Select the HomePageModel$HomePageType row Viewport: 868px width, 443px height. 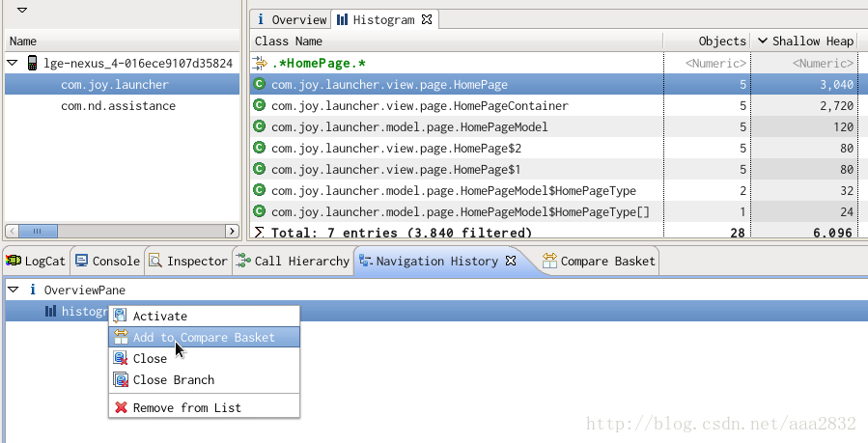click(x=559, y=191)
